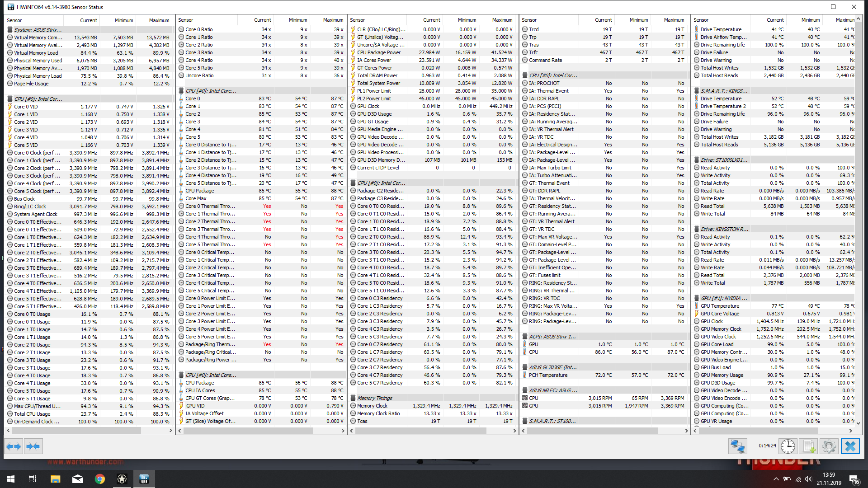Close sensor status with blue X button
This screenshot has height=488, width=868.
coord(850,446)
